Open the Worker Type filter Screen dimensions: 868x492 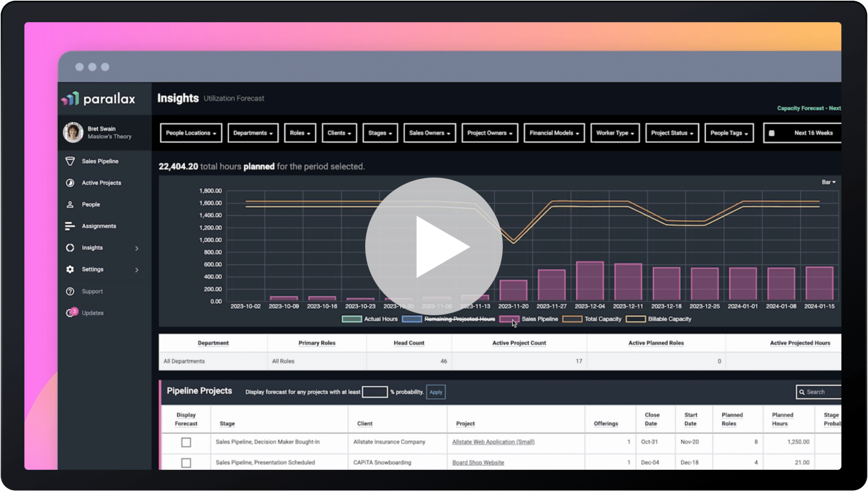tap(614, 132)
